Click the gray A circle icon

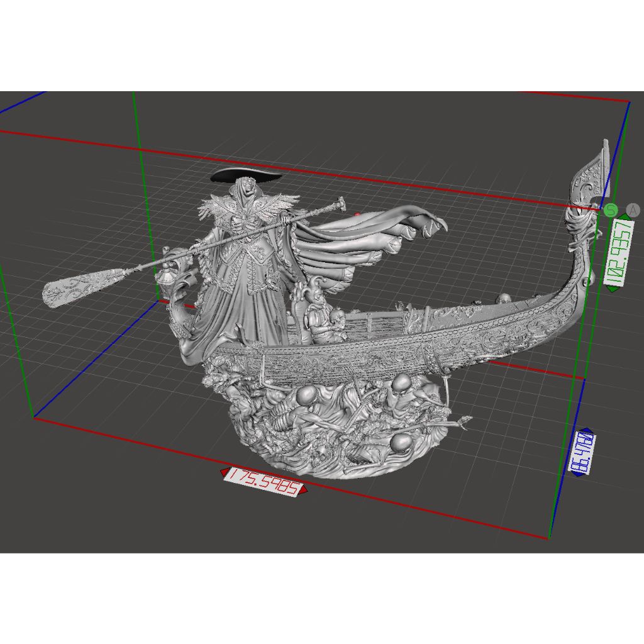click(633, 211)
